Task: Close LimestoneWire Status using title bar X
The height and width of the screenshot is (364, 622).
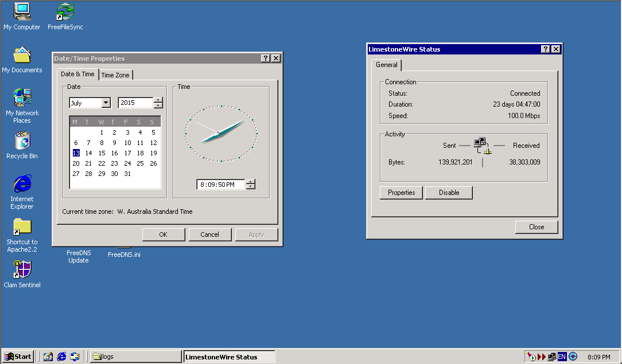Action: pos(556,49)
